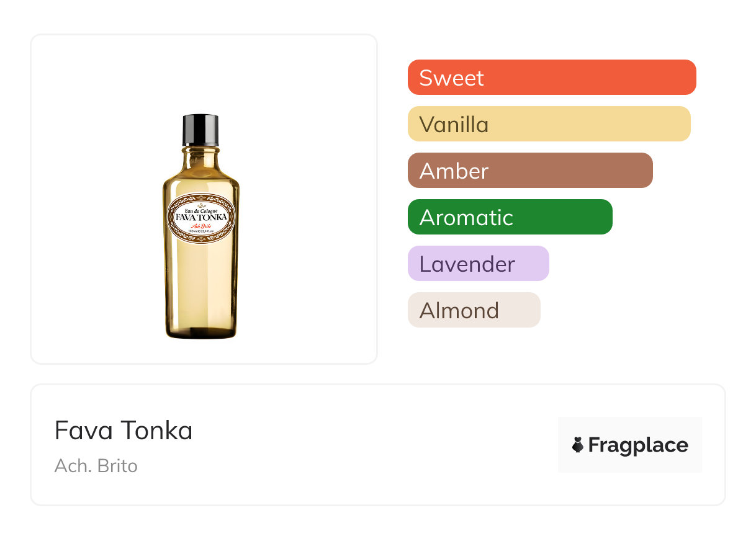Open the Ach. Brito brand name link
Viewport: 756px width, 536px height.
point(96,465)
